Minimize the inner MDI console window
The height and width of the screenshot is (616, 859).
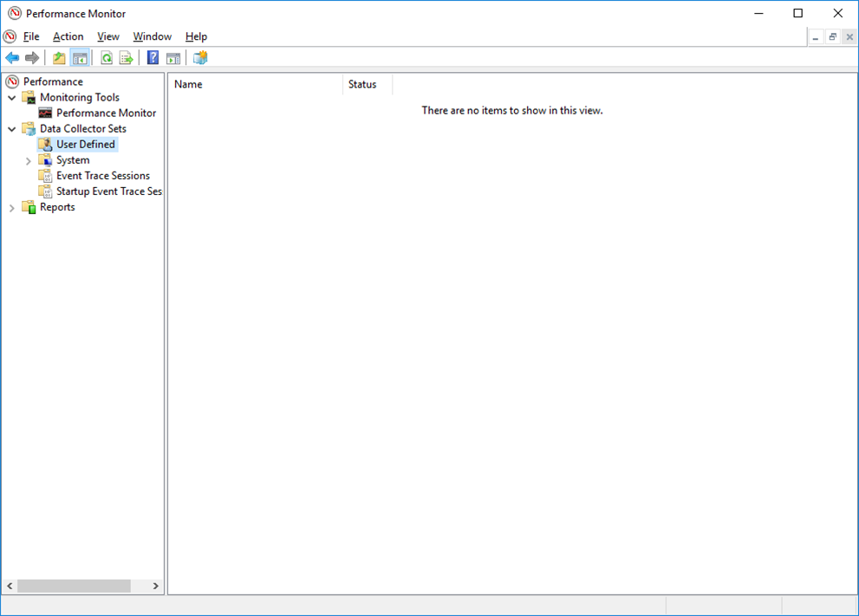[x=816, y=37]
